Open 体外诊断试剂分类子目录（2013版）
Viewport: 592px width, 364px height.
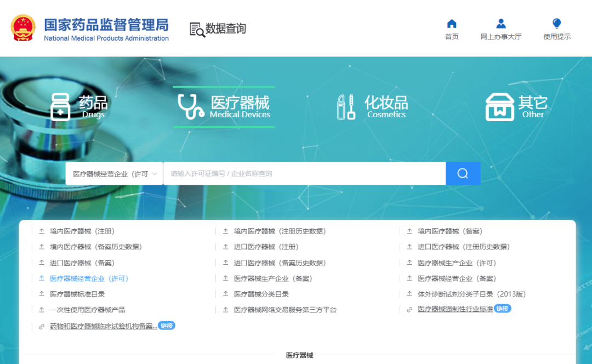[471, 294]
